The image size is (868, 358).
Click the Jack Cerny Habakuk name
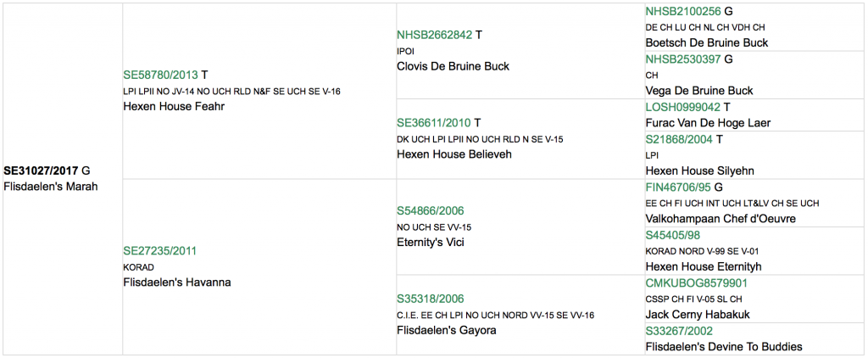pyautogui.click(x=695, y=315)
